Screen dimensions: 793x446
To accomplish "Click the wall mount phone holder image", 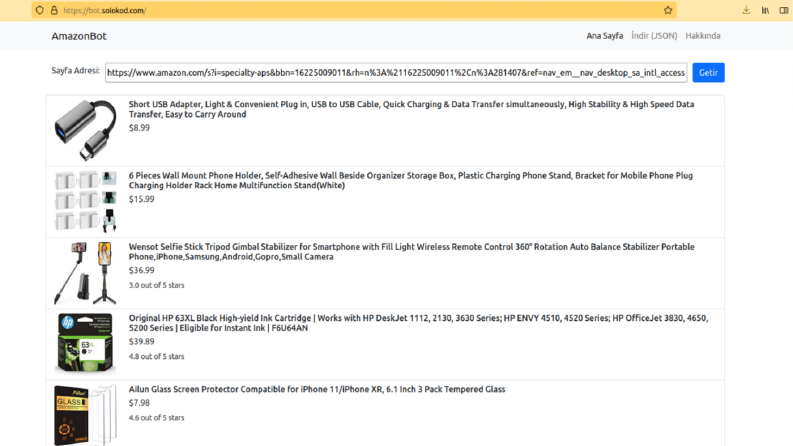I will click(85, 201).
